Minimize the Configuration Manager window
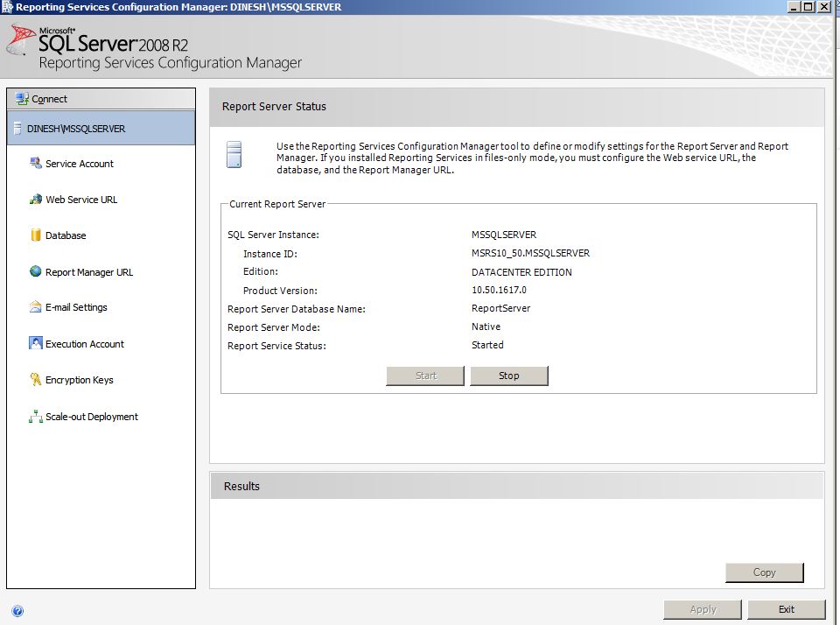Screen dimensions: 840x625 pyautogui.click(x=794, y=7)
